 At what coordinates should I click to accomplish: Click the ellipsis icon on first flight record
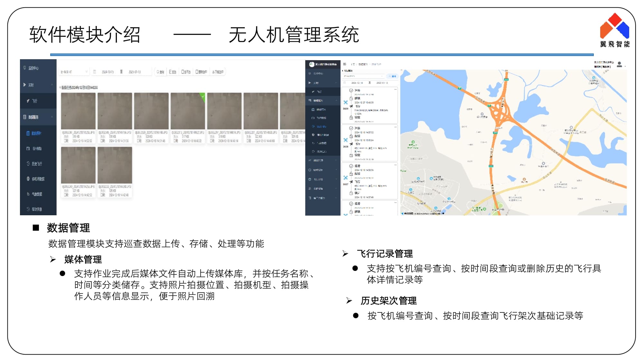[395, 90]
